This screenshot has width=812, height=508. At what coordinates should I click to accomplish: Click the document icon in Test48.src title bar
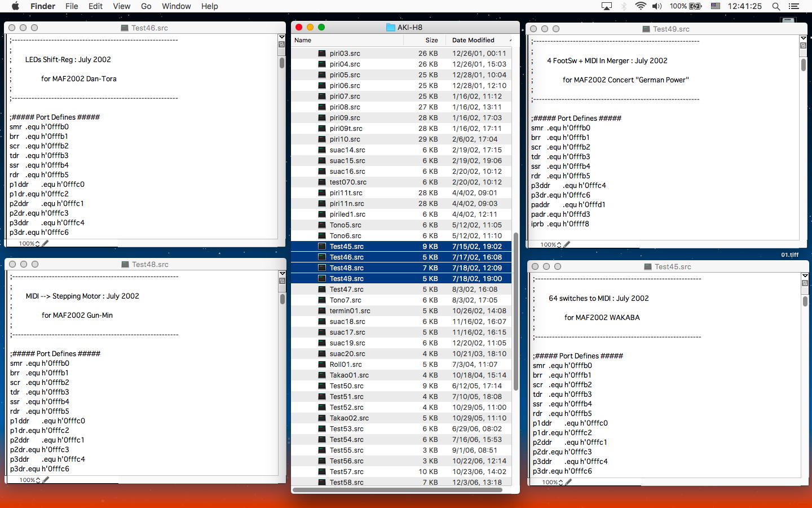[x=125, y=264]
